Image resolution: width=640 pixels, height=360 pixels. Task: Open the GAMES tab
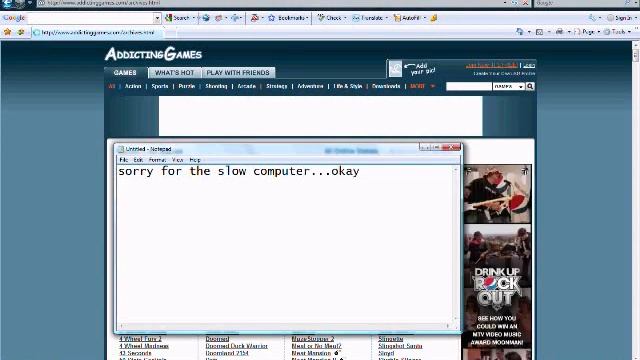[125, 73]
